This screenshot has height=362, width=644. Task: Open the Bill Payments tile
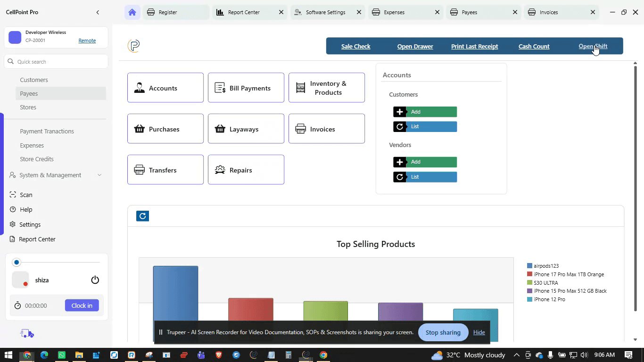(x=246, y=88)
